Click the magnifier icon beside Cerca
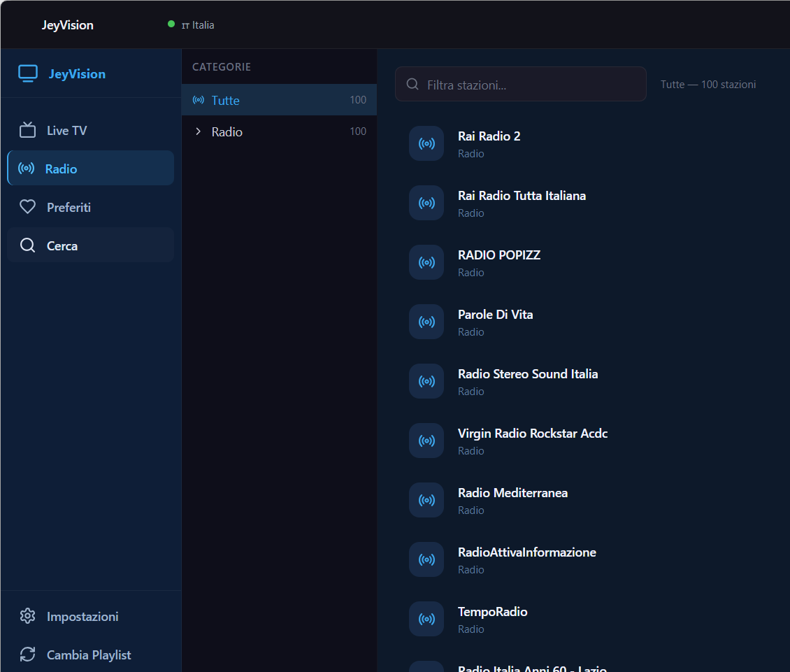790x672 pixels. (x=27, y=245)
